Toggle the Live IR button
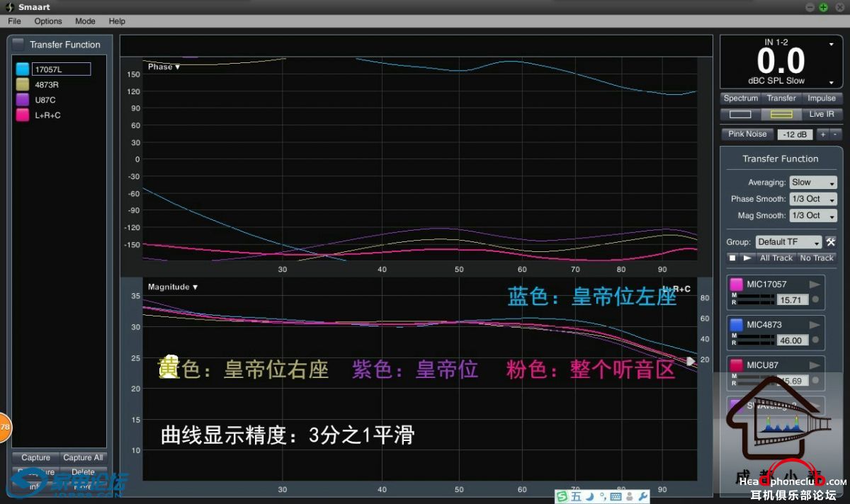 (x=822, y=114)
